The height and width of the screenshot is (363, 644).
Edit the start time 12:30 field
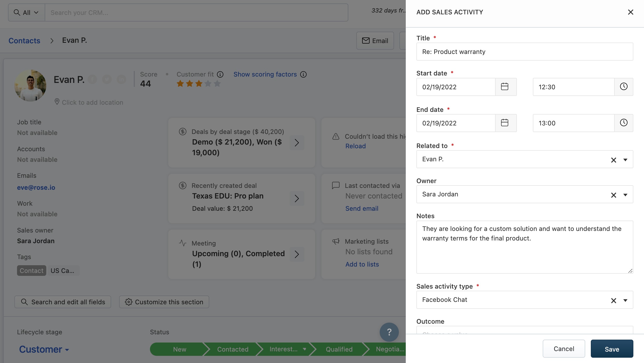tap(574, 87)
